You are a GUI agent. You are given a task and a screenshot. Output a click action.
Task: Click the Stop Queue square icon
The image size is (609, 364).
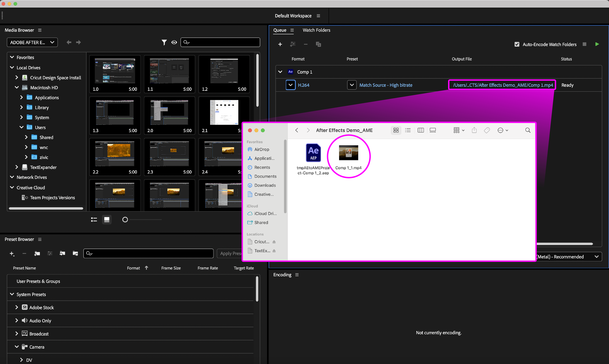tap(584, 44)
